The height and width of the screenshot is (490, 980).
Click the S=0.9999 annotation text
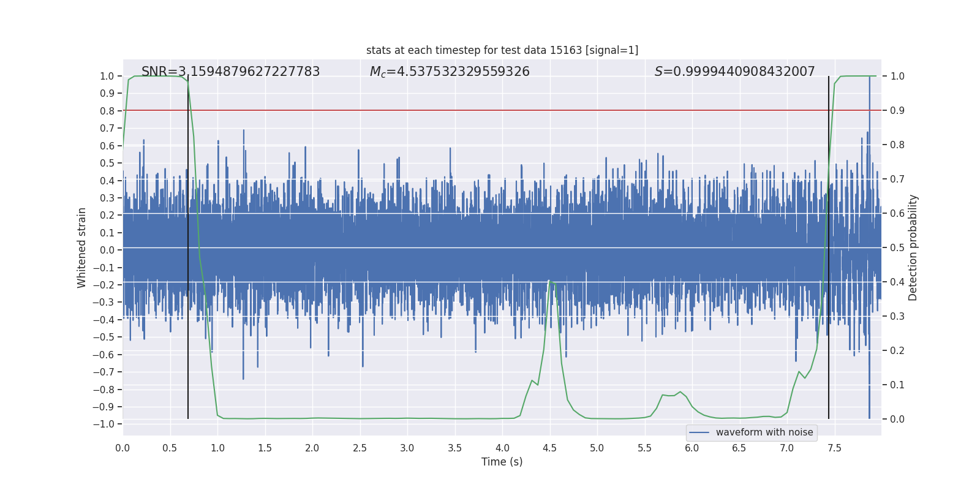pyautogui.click(x=734, y=72)
